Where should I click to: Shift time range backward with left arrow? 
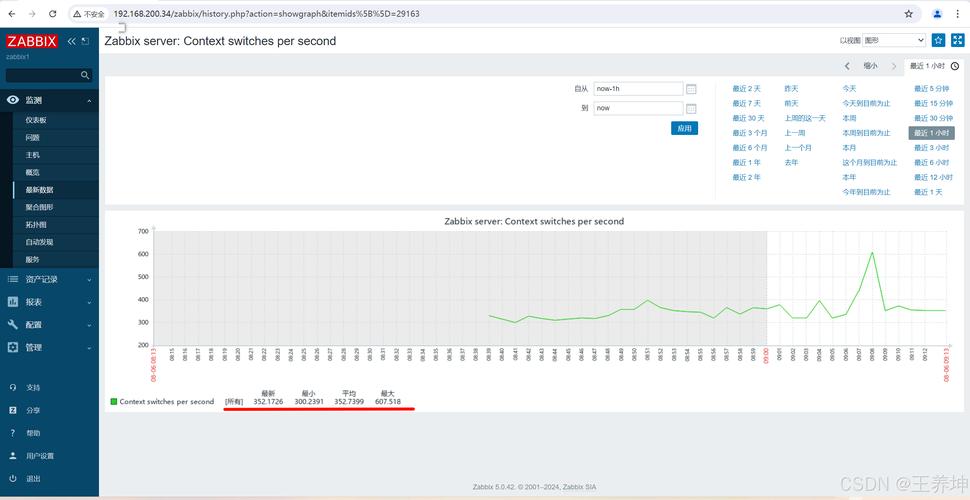coord(848,66)
